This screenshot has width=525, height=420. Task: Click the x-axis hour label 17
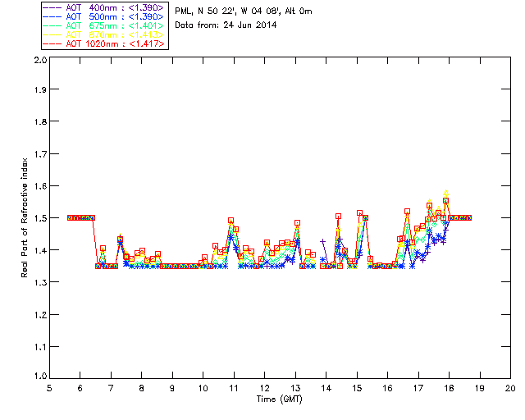click(x=418, y=388)
